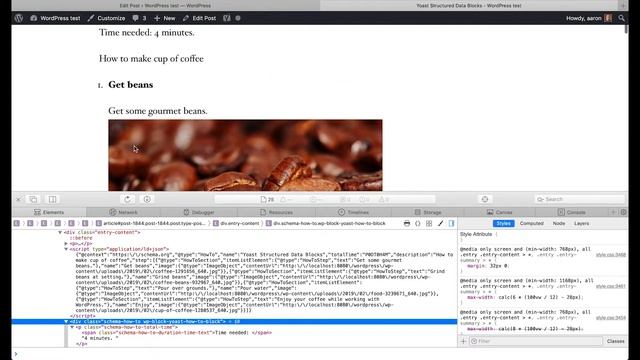The height and width of the screenshot is (360, 640).
Task: Dock inspector to side of window
Action: (53, 199)
